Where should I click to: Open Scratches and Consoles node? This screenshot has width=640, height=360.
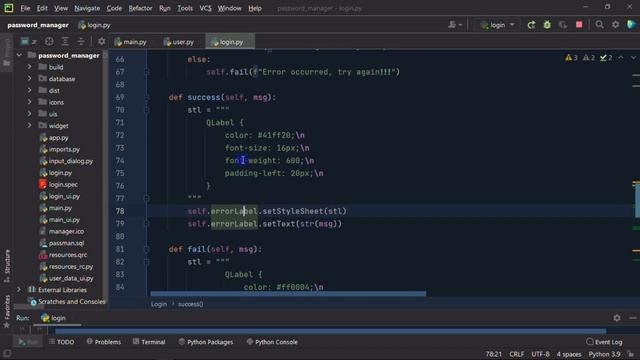(68, 302)
